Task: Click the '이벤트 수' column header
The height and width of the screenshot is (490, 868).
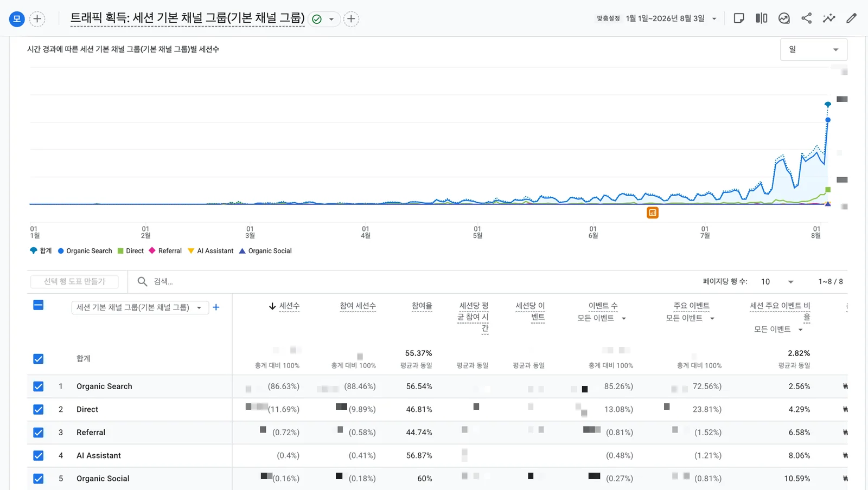Action: (603, 306)
